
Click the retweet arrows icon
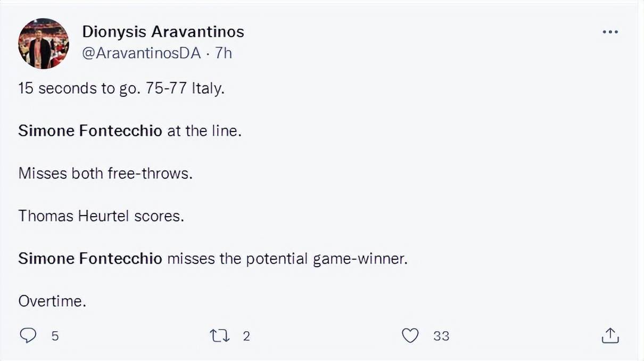pos(218,335)
